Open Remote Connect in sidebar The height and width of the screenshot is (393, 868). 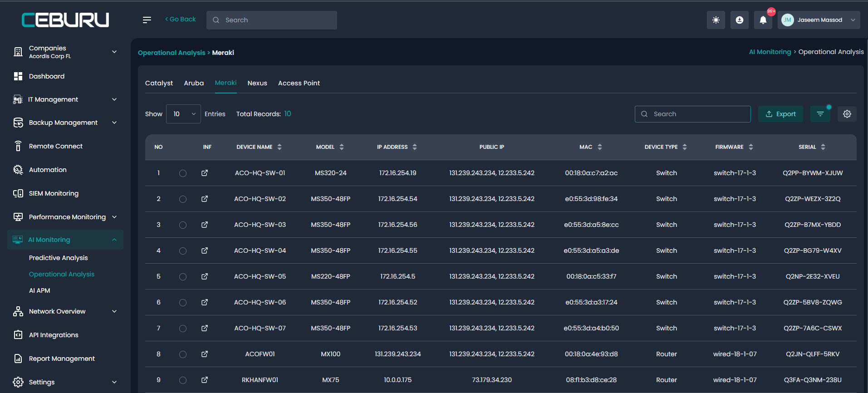(x=56, y=146)
